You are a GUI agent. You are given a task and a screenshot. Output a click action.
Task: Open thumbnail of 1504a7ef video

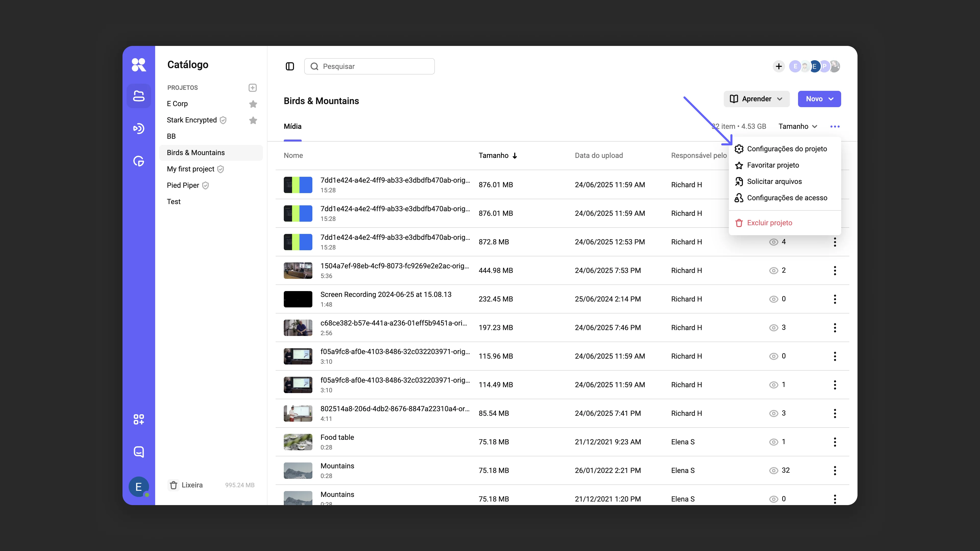(298, 271)
